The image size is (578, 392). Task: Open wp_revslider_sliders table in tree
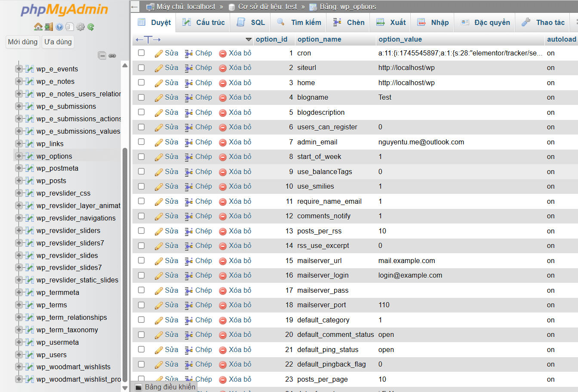68,230
